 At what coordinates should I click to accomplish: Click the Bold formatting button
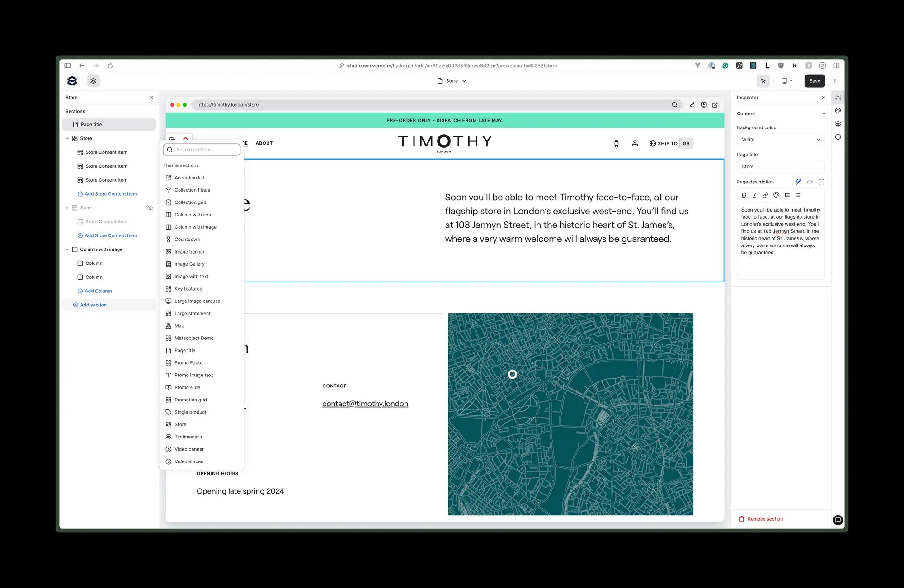744,195
